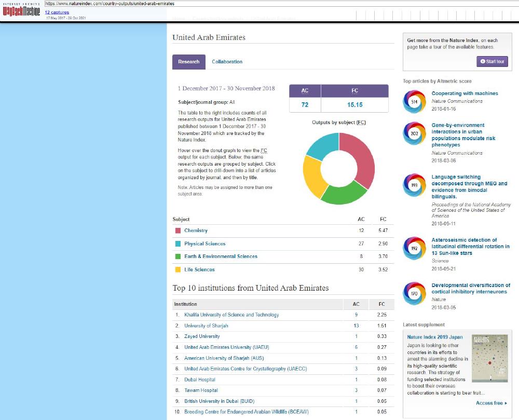Click the total AC value 72
The image size is (519, 420).
point(305,105)
